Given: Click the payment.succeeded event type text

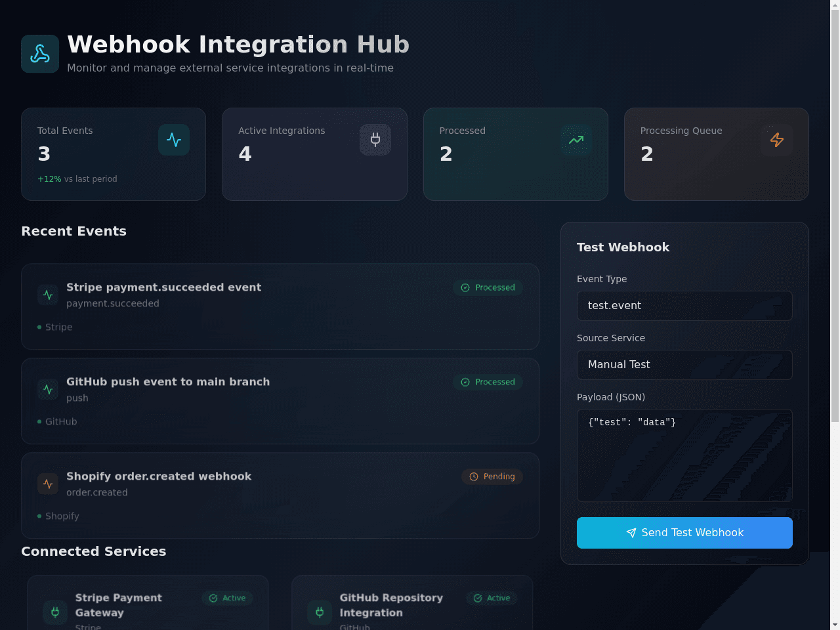Looking at the screenshot, I should pos(113,303).
